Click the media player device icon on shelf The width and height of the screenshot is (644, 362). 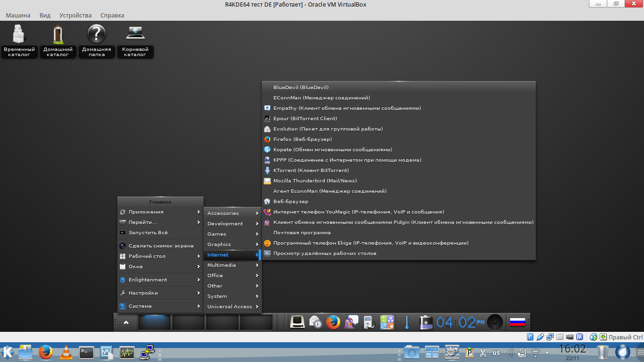[x=369, y=322]
